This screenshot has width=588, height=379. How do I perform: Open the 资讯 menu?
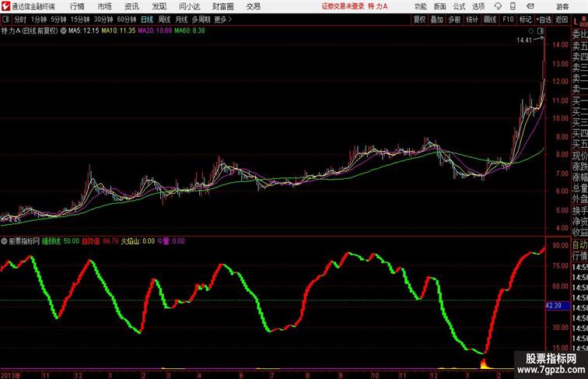tap(131, 6)
